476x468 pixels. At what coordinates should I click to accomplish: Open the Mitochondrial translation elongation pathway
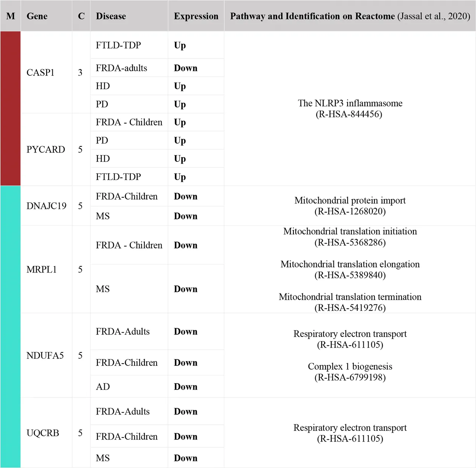[x=350, y=264]
